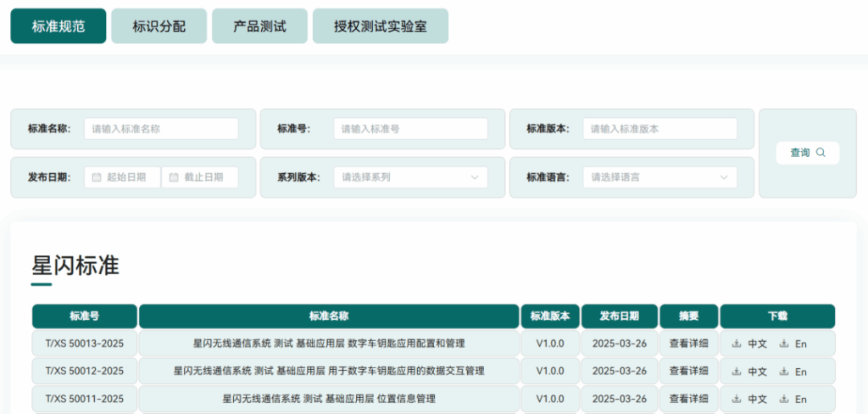
Task: Click the 摘要 column header
Action: pos(688,316)
